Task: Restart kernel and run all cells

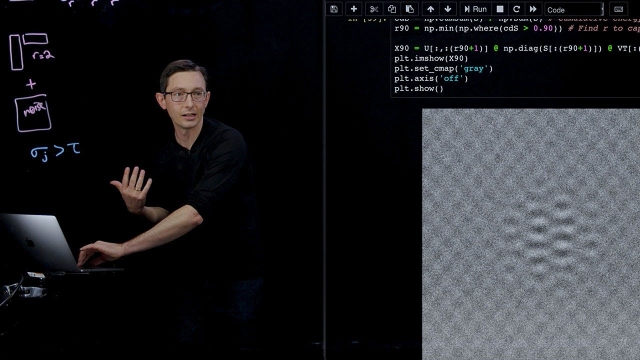Action: [x=533, y=9]
